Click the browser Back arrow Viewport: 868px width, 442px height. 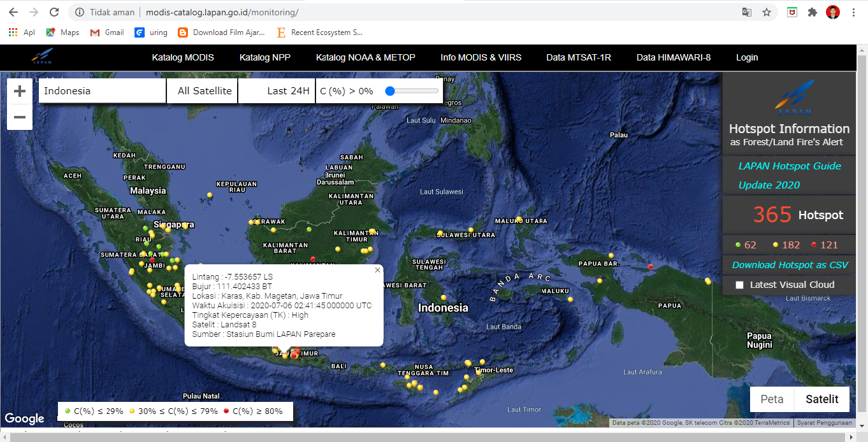click(13, 12)
